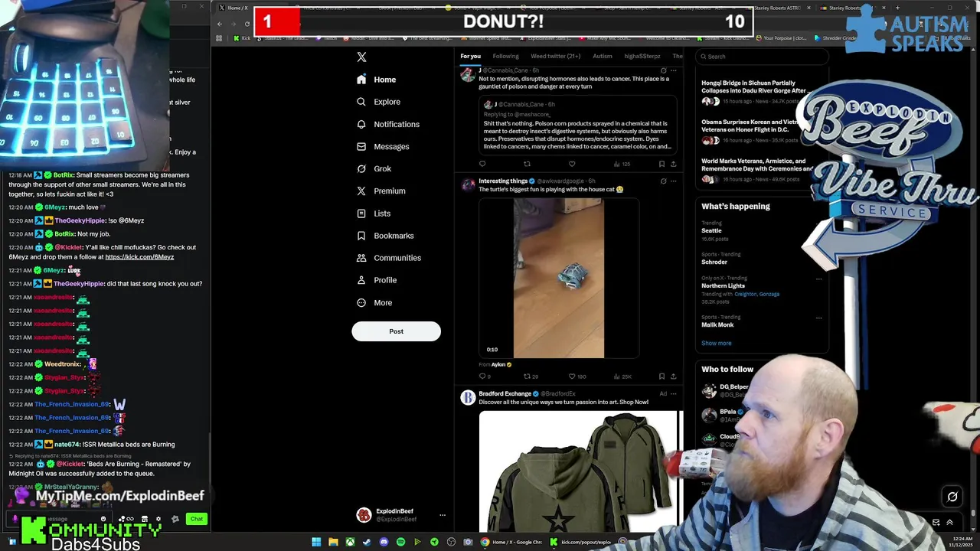The height and width of the screenshot is (551, 980).
Task: Open Xbox app from the taskbar
Action: 350,542
